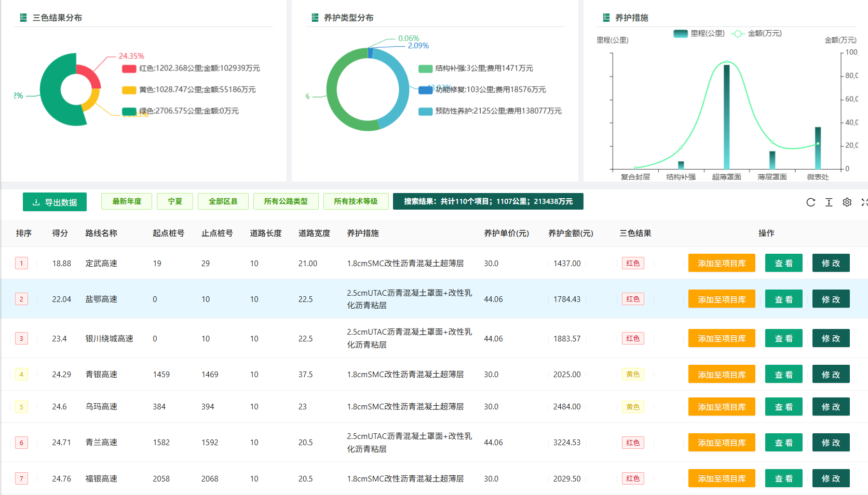Screen dimensions: 868x495
Task: Add 盐鄂高速 to project library
Action: pyautogui.click(x=722, y=299)
